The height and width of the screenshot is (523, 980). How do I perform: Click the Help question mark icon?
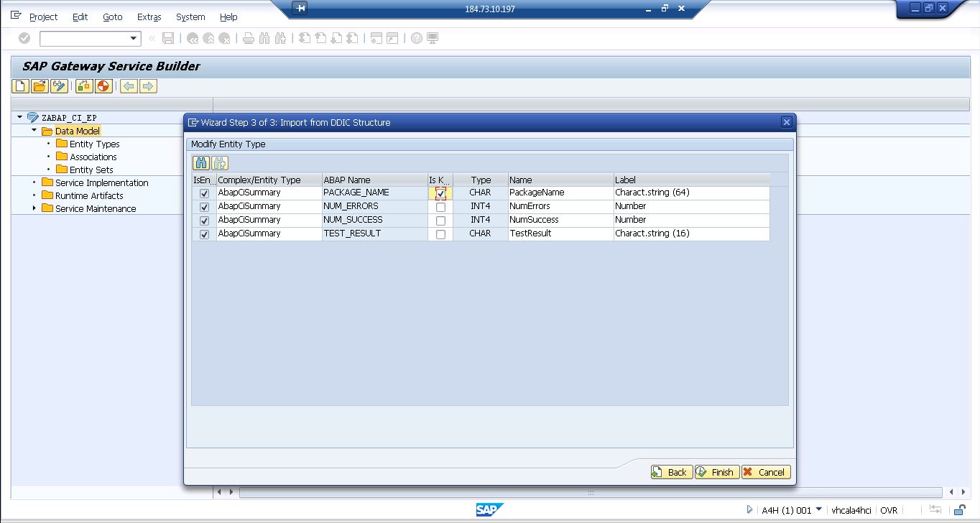(x=416, y=38)
